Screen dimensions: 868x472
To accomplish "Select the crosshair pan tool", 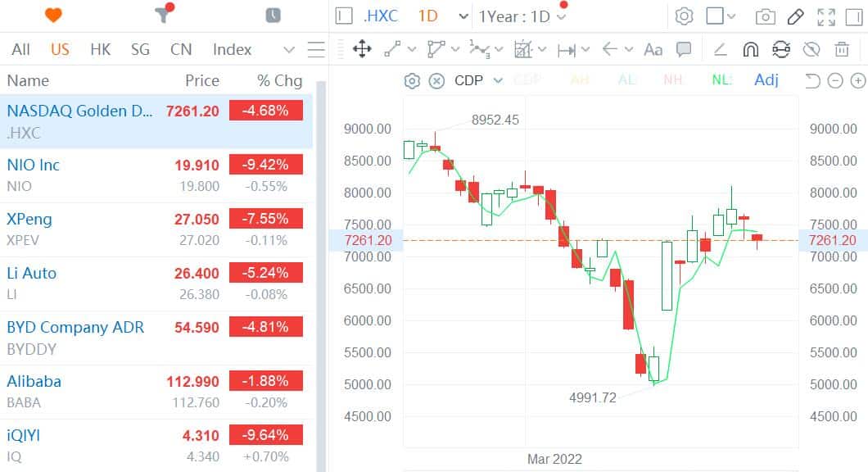I will (362, 49).
